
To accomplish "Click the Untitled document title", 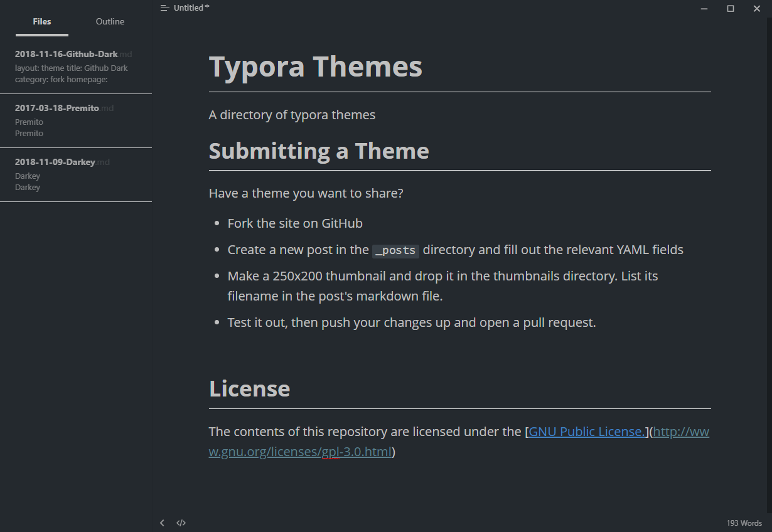I will click(191, 8).
